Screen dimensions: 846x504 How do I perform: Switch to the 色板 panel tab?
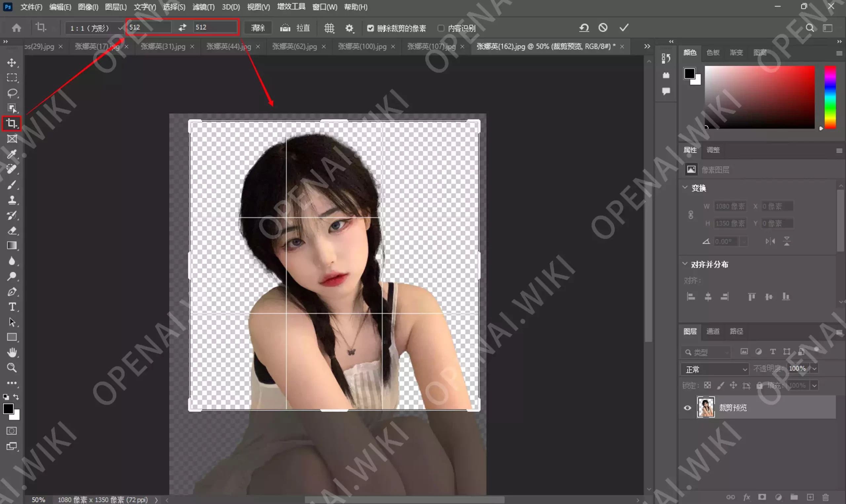[x=713, y=53]
